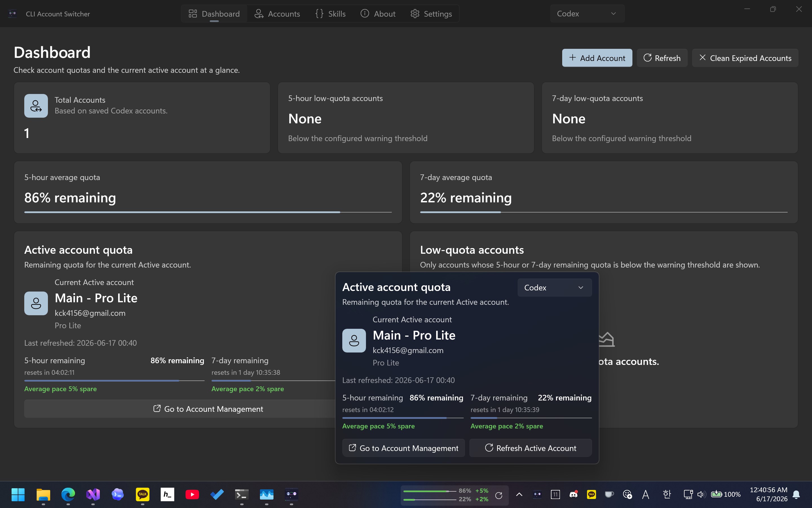Click the Discord tray icon

coord(573,494)
